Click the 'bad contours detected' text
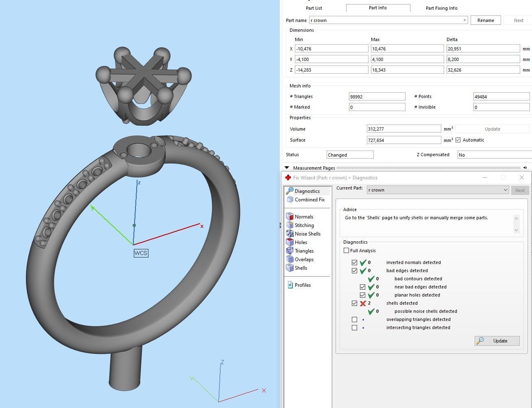 coord(418,279)
